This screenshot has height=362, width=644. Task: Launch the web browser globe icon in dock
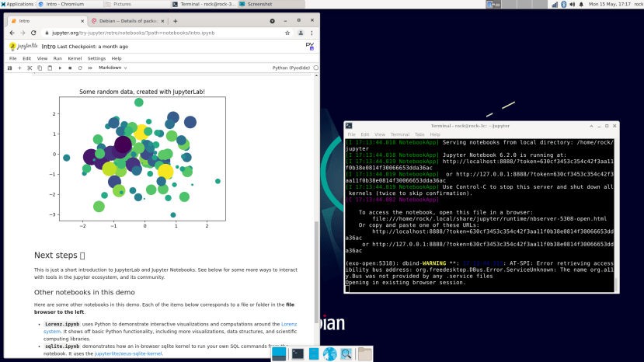(329, 353)
